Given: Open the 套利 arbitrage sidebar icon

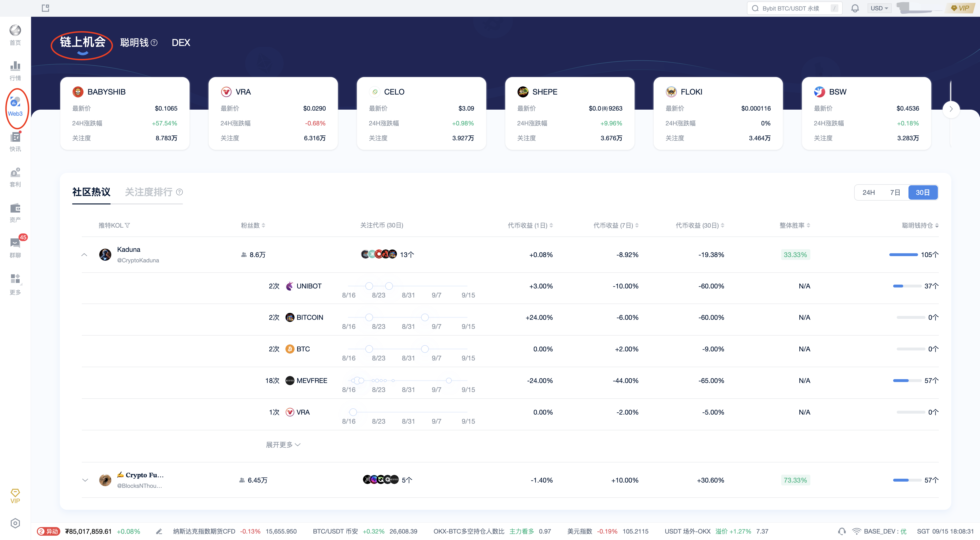Looking at the screenshot, I should [x=15, y=177].
